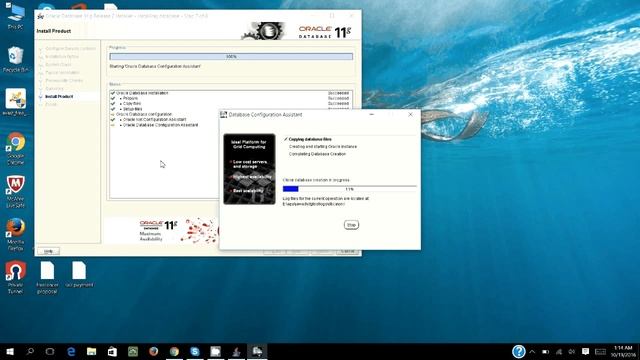This screenshot has height=360, width=640.
Task: Switch to the Java installer taskbar icon
Action: (236, 351)
